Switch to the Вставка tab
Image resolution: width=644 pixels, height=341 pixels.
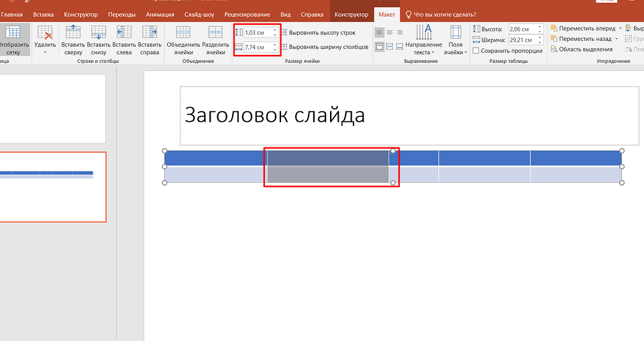[x=43, y=14]
